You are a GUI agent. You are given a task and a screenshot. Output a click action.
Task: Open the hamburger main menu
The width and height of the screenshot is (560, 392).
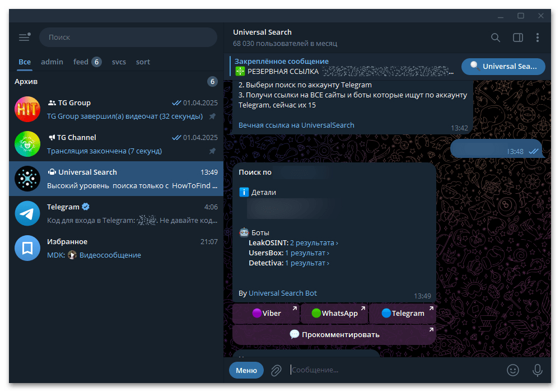coord(24,37)
